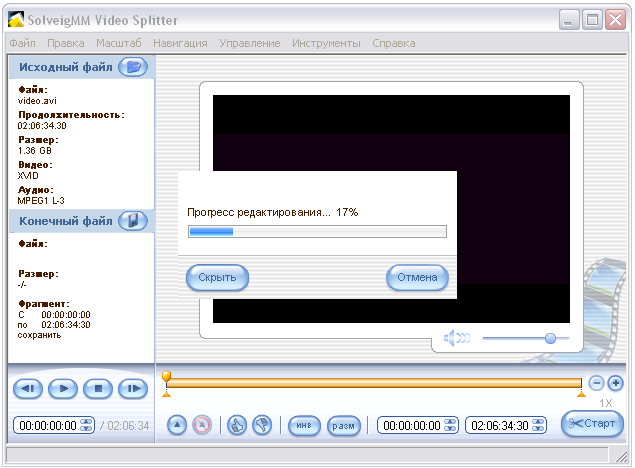635x468 pixels.
Task: Click the сохранить fragment text
Action: click(39, 335)
